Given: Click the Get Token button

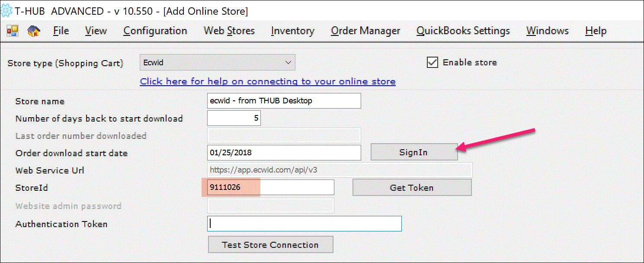Looking at the screenshot, I should coord(412,188).
